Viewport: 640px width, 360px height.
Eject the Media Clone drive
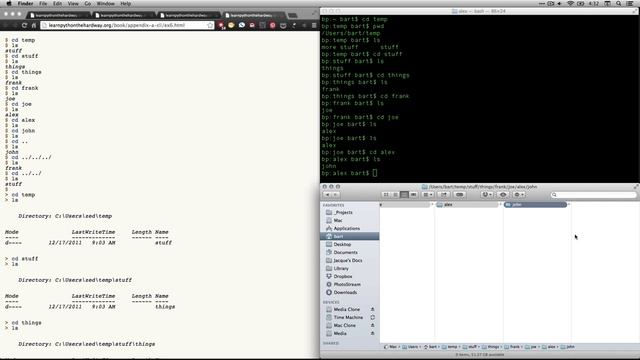(372, 309)
